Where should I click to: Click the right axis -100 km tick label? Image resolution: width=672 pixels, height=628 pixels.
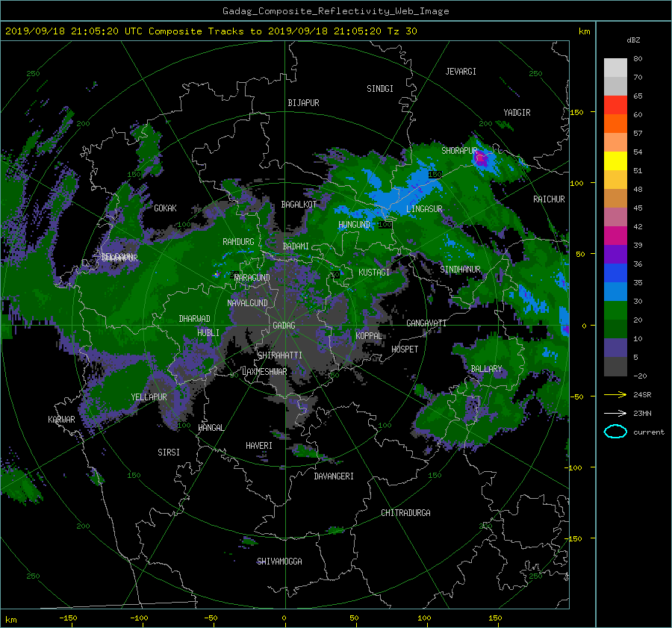click(574, 467)
